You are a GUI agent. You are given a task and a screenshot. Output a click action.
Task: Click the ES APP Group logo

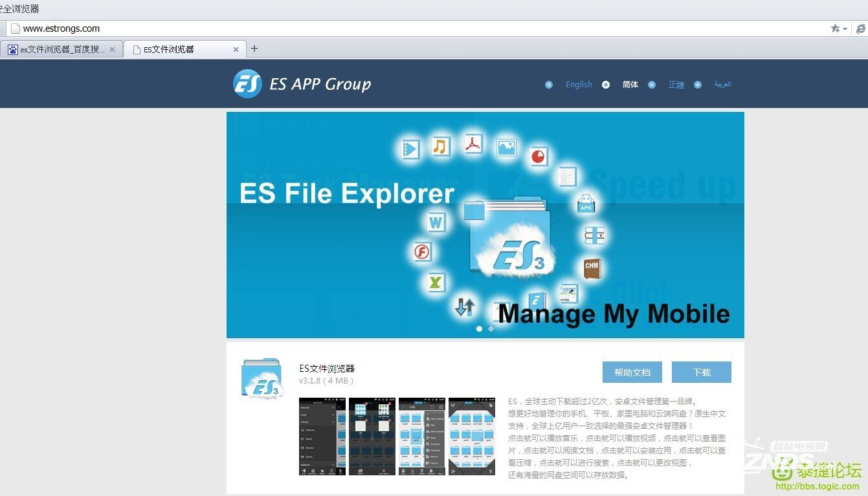(302, 84)
